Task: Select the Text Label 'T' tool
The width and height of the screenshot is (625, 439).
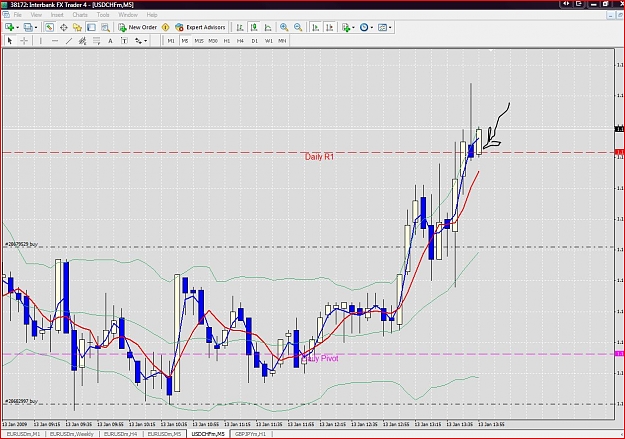Action: 124,41
